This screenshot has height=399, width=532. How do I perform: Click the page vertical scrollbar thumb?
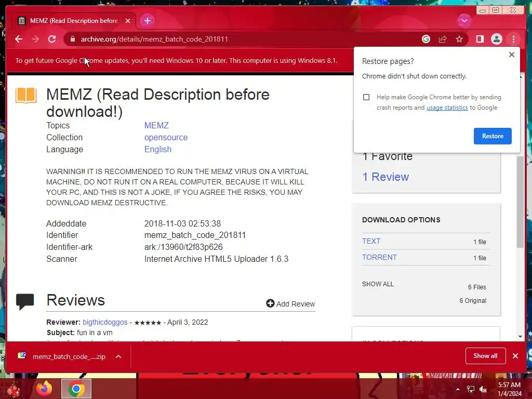pos(520,202)
